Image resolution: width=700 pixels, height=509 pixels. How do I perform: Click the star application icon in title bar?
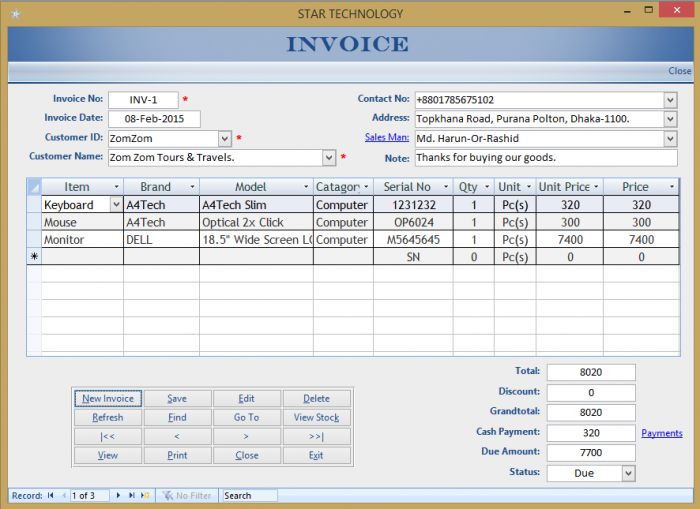tap(15, 14)
